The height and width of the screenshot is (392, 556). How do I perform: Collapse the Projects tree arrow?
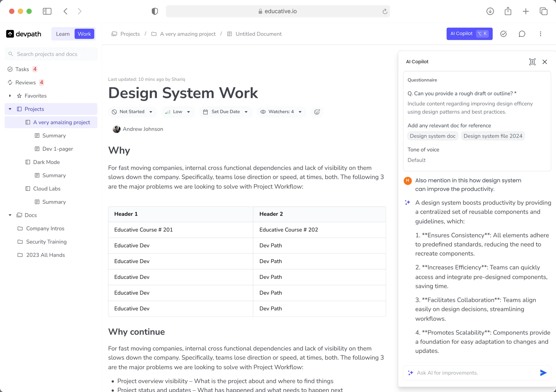pyautogui.click(x=10, y=109)
